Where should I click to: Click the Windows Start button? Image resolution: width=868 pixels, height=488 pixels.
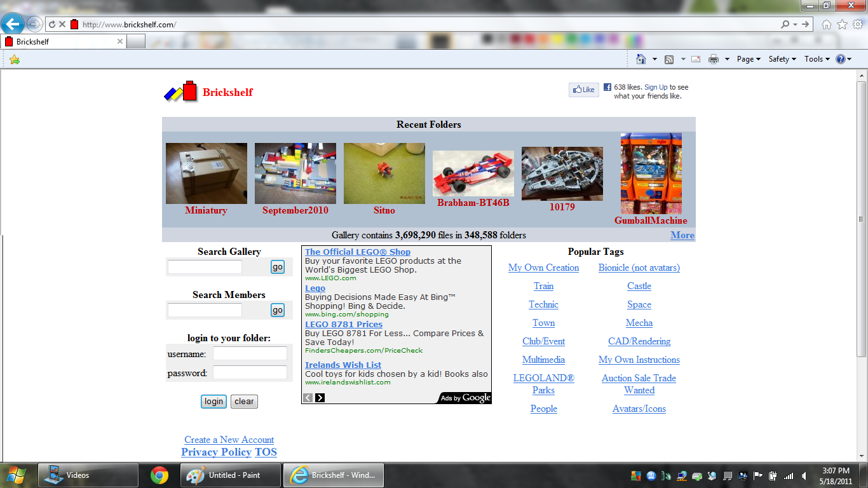pos(15,475)
